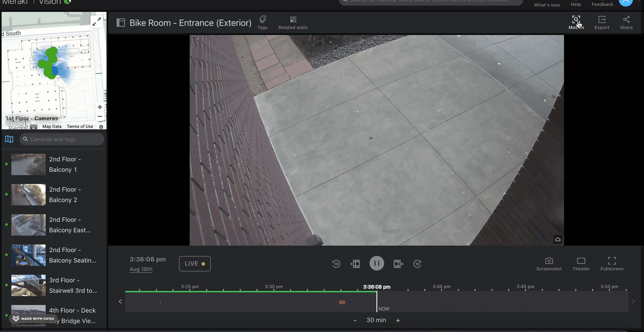Viewport: 644px width, 332px height.
Task: Select the 2nd Floor Balcony 1 camera thumbnail
Action: point(28,164)
